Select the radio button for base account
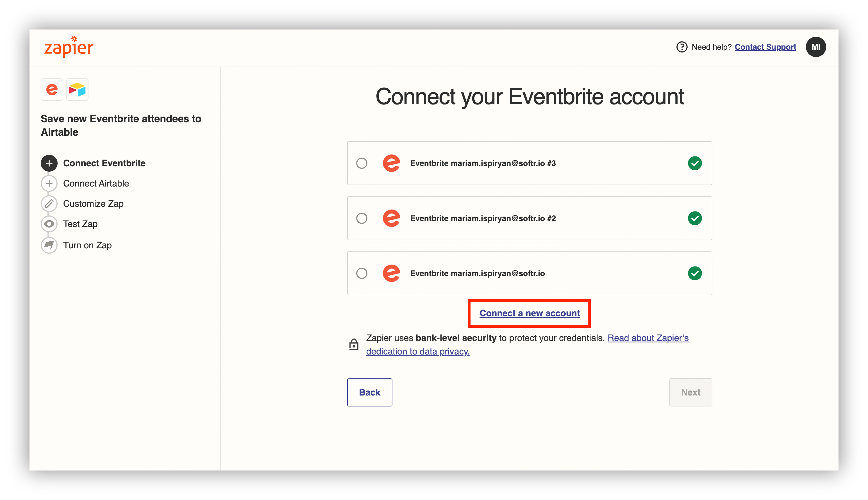The height and width of the screenshot is (500, 868). (x=362, y=273)
